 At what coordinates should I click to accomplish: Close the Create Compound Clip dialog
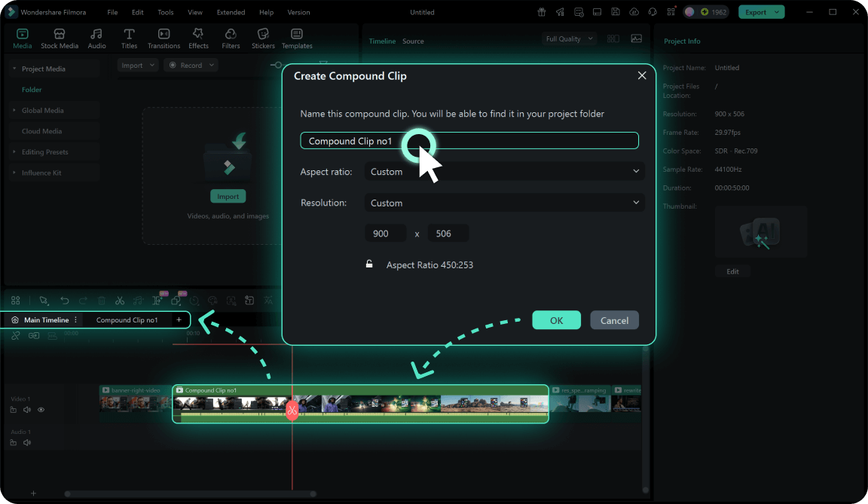pos(642,75)
